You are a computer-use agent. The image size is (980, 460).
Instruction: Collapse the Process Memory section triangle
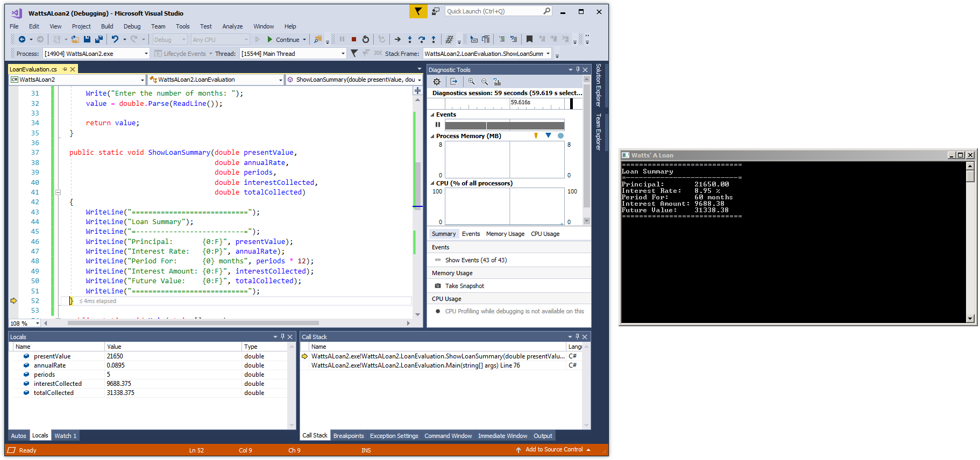[432, 136]
